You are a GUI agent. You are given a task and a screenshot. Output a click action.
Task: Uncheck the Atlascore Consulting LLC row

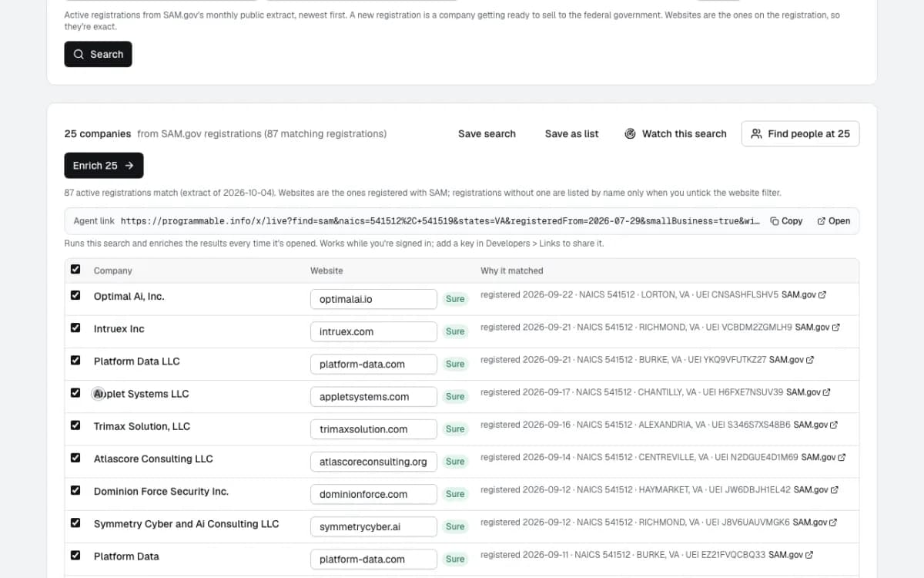tap(75, 457)
